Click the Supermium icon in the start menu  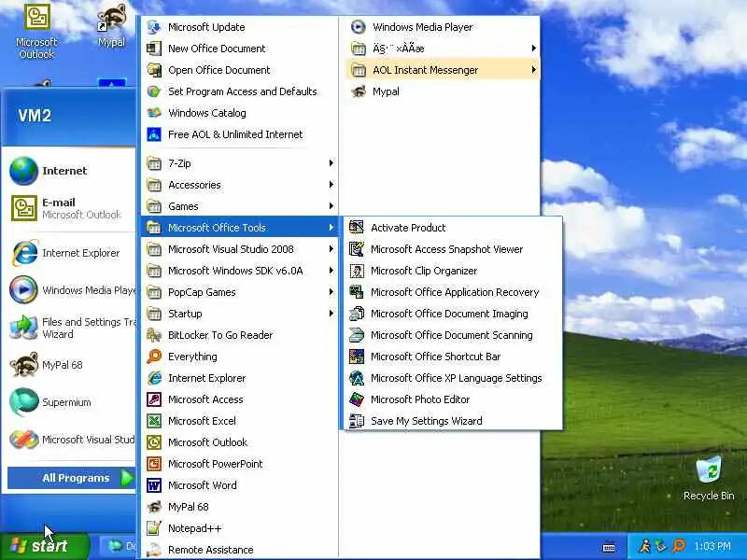pyautogui.click(x=24, y=402)
